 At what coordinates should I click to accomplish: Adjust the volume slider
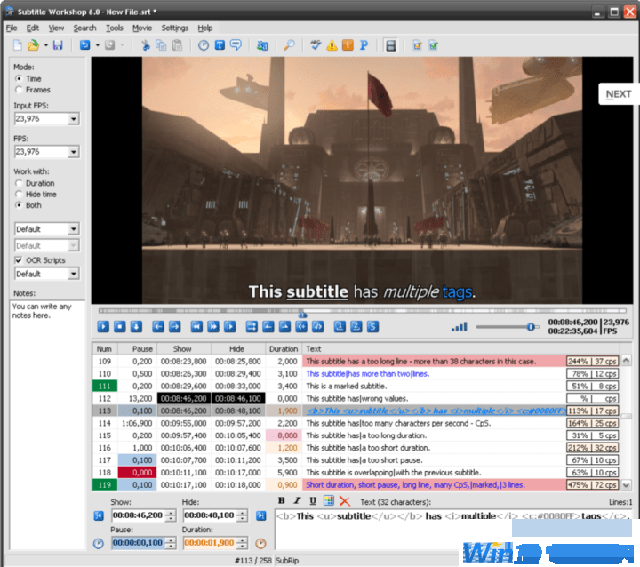pyautogui.click(x=531, y=326)
